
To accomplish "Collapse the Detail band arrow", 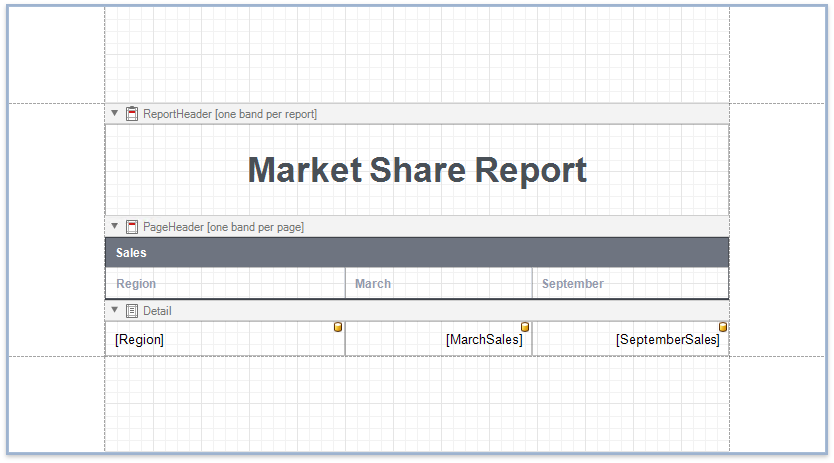I will (x=115, y=311).
